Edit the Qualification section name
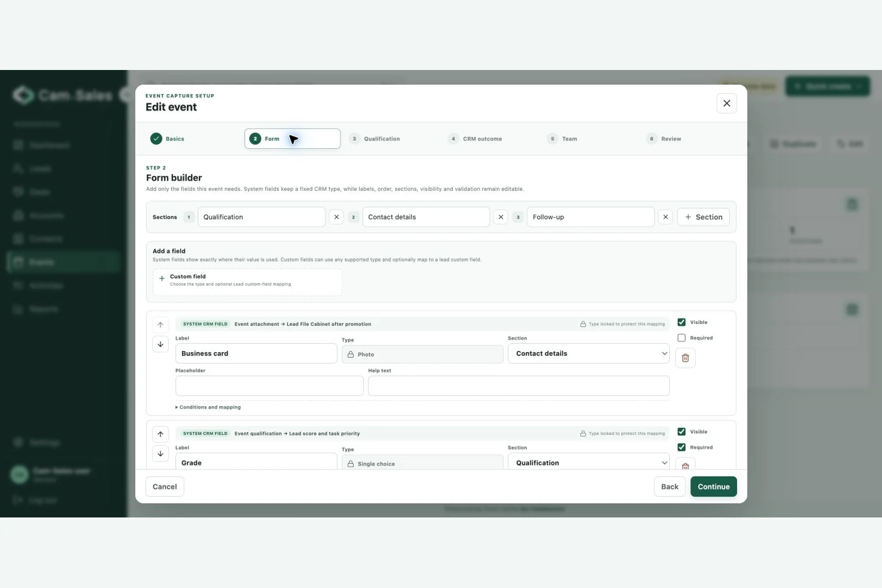The image size is (882, 588). (261, 217)
